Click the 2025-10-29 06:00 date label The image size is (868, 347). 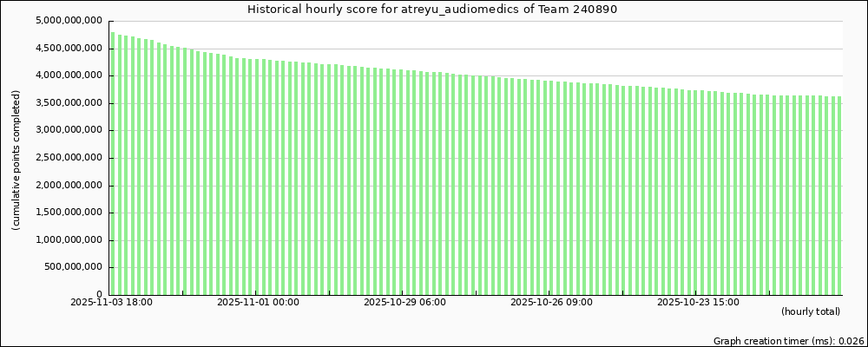coord(405,303)
